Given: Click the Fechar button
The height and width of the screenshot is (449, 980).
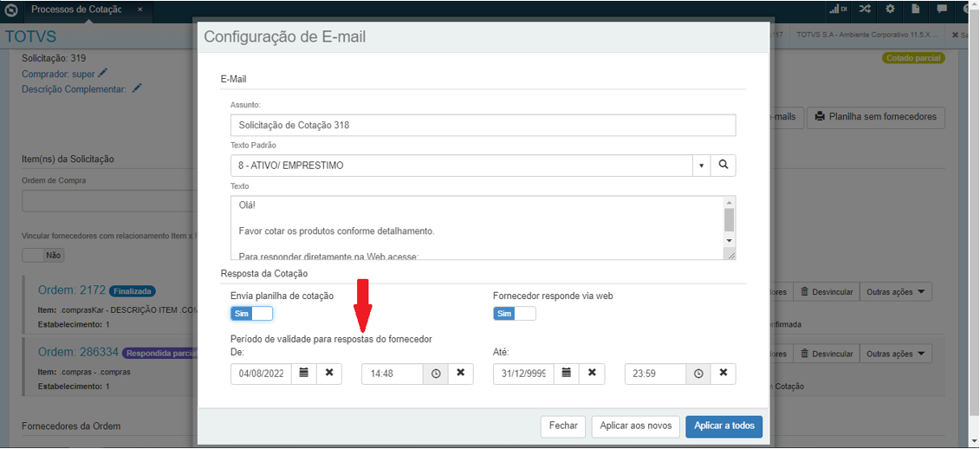Looking at the screenshot, I should (x=563, y=426).
